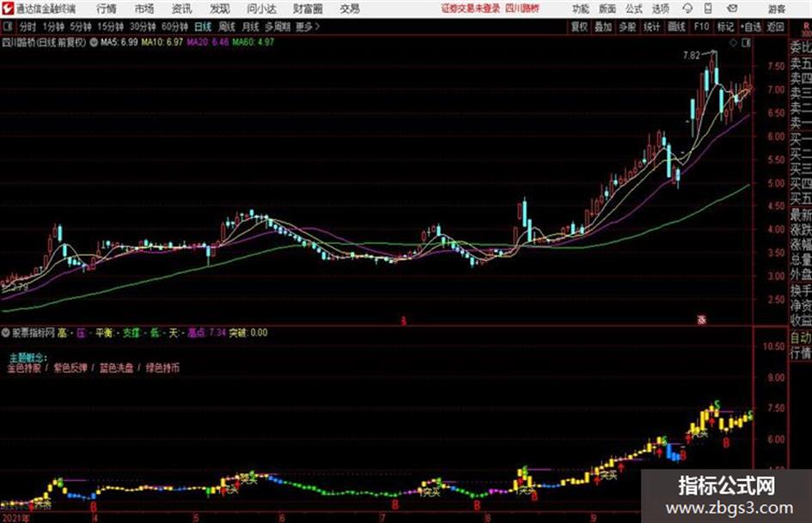Click the 叠加 overlay button
This screenshot has height=523, width=812.
point(603,27)
